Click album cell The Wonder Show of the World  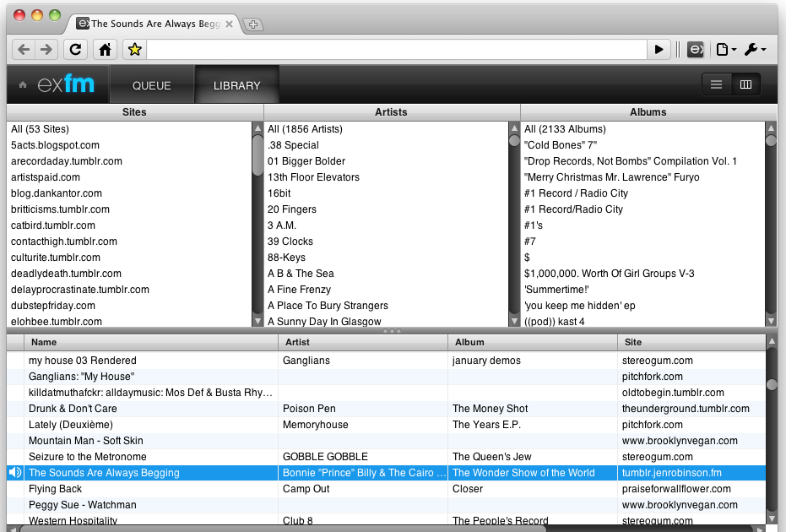pyautogui.click(x=533, y=473)
